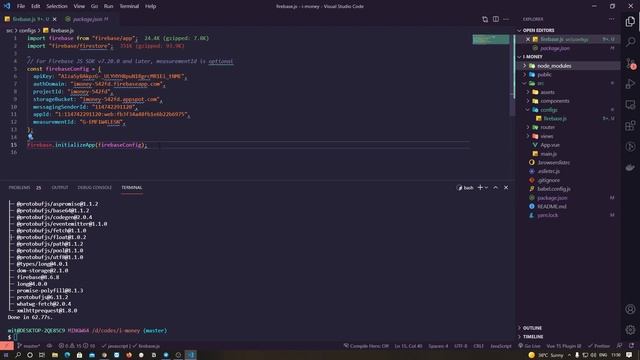Expand the public folder
This screenshot has width=640, height=360.
(x=567, y=75)
